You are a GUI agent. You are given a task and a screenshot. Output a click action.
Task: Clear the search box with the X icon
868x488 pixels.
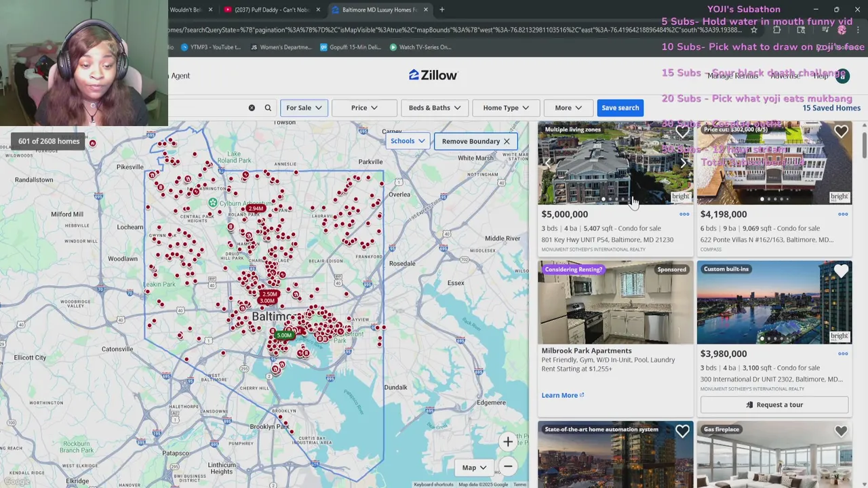(252, 108)
